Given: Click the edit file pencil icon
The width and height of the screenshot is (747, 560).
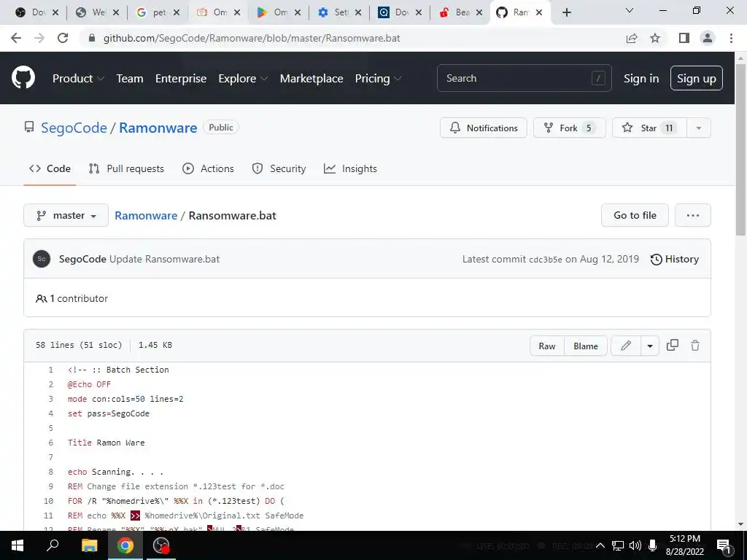Looking at the screenshot, I should (626, 346).
